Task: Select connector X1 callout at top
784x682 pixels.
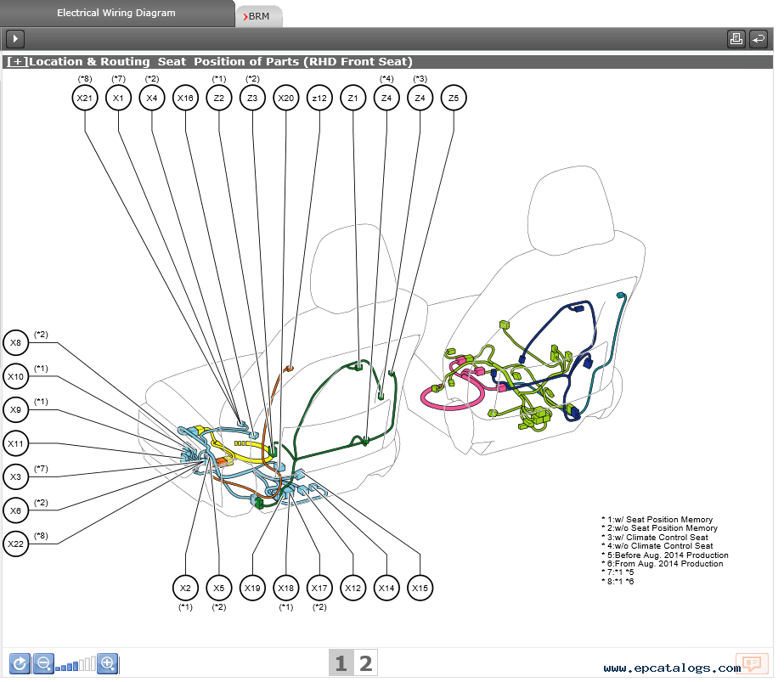Action: pyautogui.click(x=118, y=98)
